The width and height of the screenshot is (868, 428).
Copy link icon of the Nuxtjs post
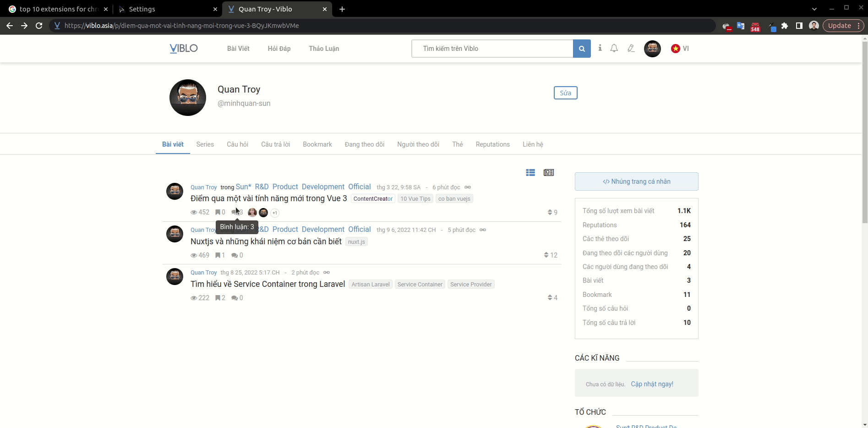pyautogui.click(x=483, y=230)
